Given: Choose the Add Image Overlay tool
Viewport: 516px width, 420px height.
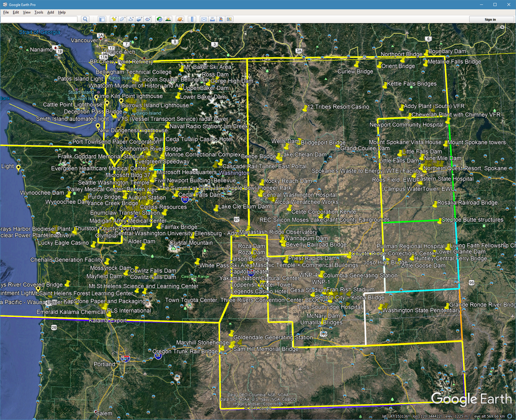Looking at the screenshot, I should click(139, 19).
